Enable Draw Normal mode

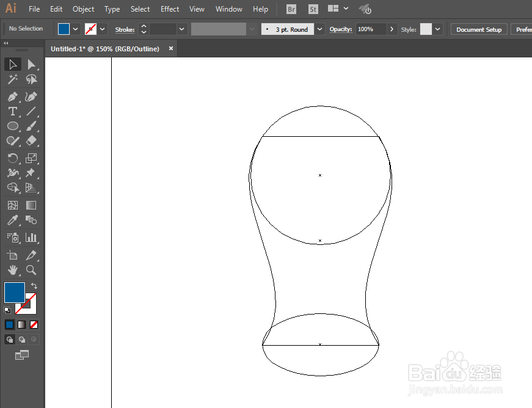(x=10, y=339)
